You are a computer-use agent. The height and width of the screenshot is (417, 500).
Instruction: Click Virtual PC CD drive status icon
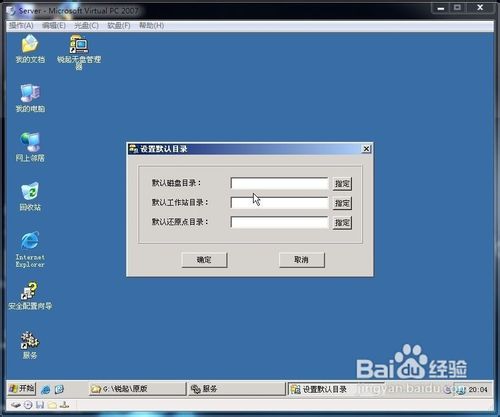point(28,405)
